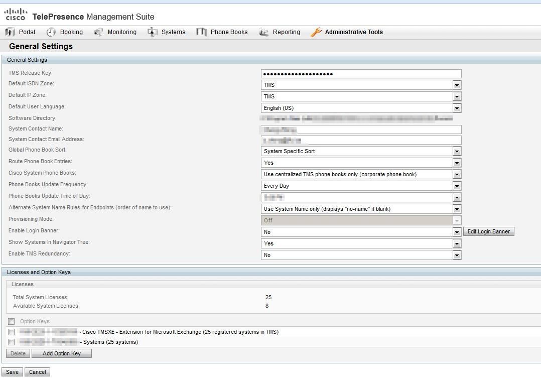Open the Phone Books menu
The height and width of the screenshot is (392, 541).
point(229,32)
